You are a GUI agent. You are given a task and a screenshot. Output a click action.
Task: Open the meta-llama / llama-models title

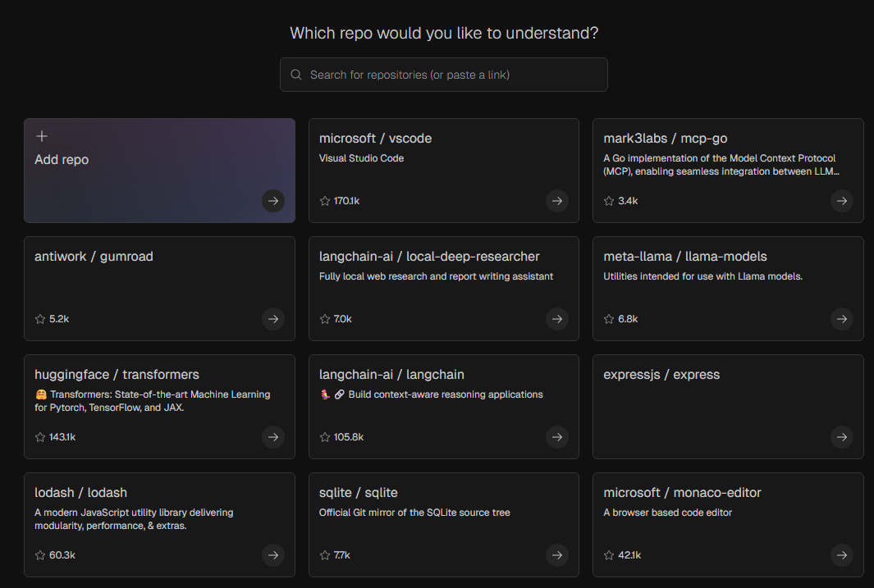click(x=685, y=256)
